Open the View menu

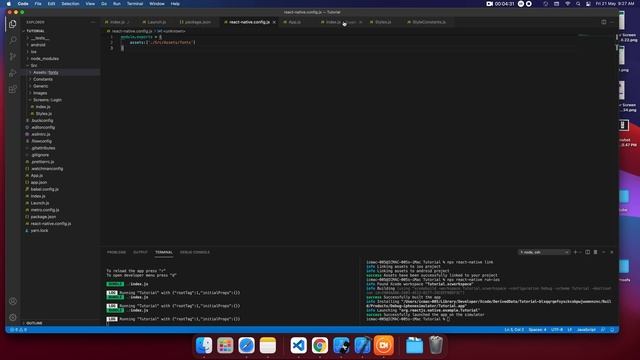(90, 4)
